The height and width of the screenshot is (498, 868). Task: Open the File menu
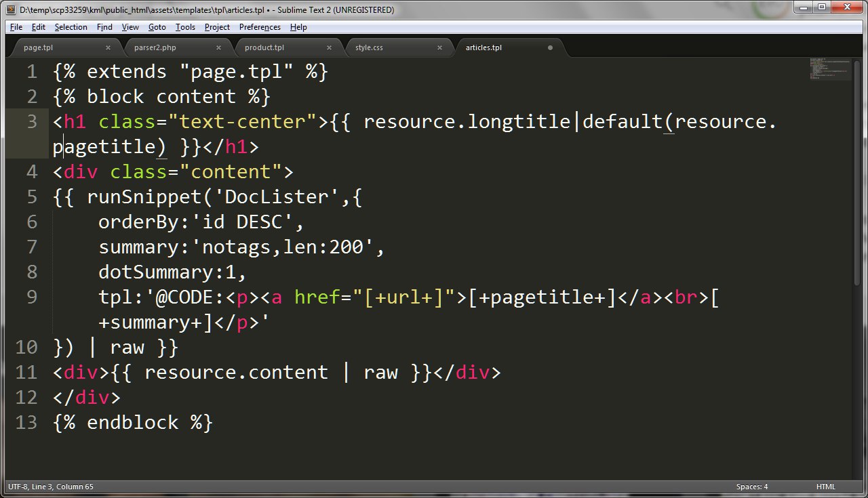16,27
